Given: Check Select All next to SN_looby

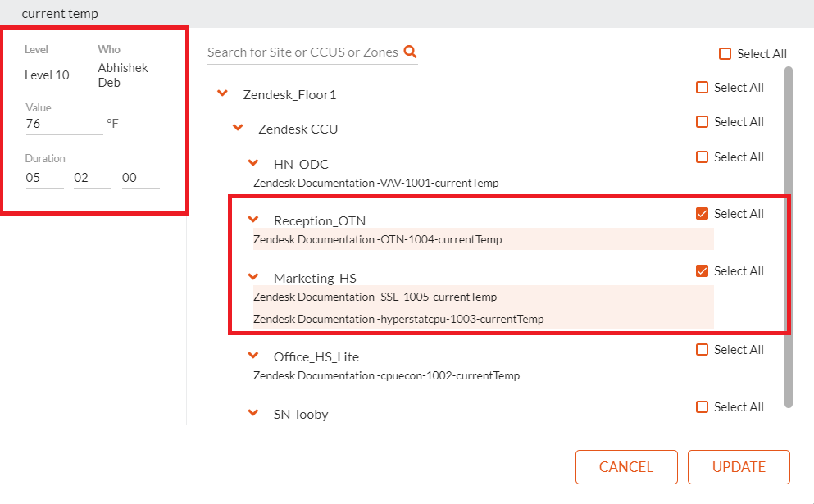Looking at the screenshot, I should pyautogui.click(x=702, y=406).
